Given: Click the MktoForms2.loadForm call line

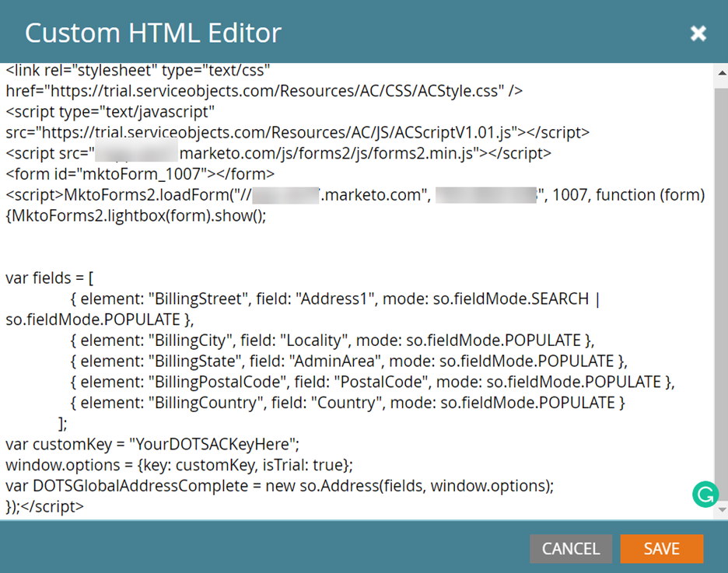Looking at the screenshot, I should pyautogui.click(x=355, y=195).
